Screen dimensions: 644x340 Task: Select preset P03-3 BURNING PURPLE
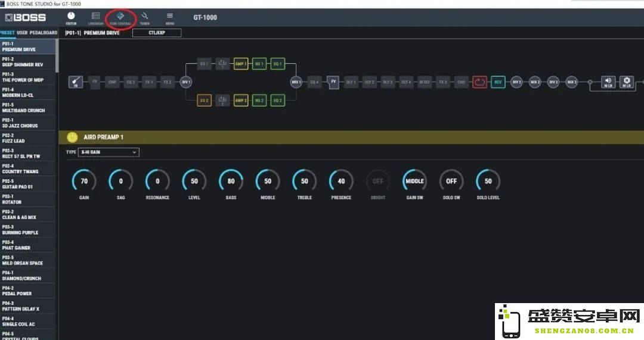(27, 230)
